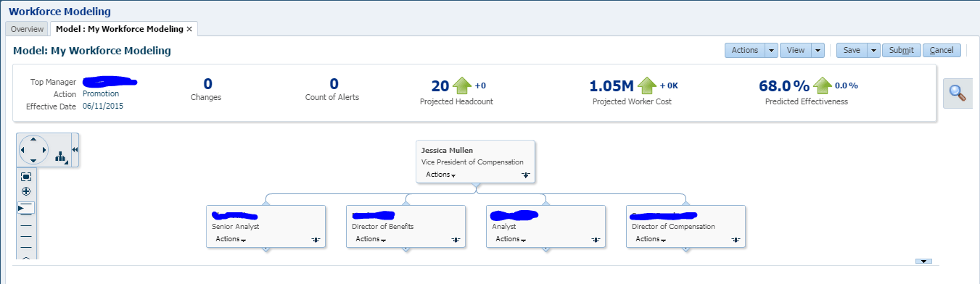Close the My Workforce Modeling tab

(x=189, y=29)
